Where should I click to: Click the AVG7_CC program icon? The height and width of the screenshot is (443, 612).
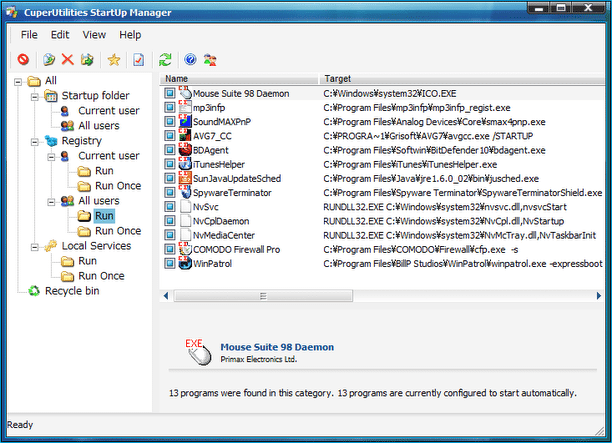tap(185, 136)
